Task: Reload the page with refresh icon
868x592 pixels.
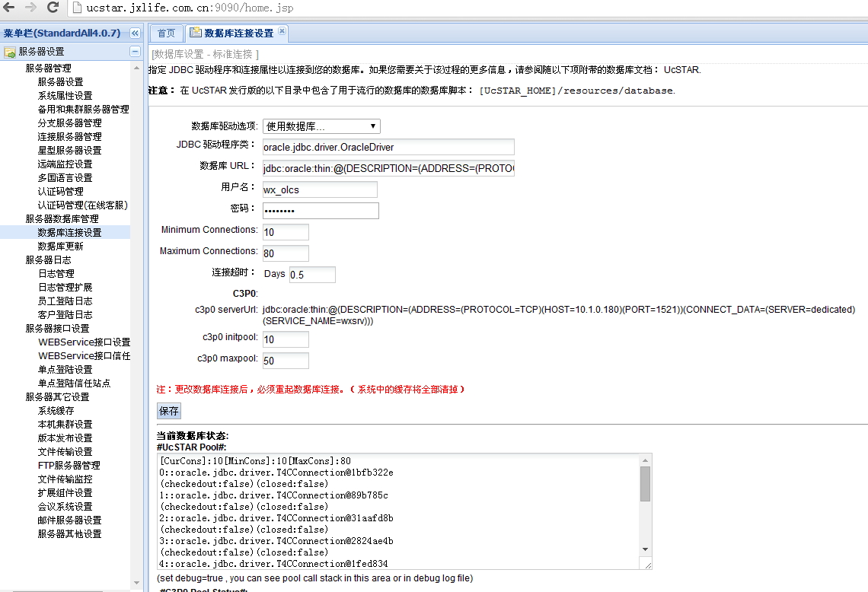Action: pos(53,7)
